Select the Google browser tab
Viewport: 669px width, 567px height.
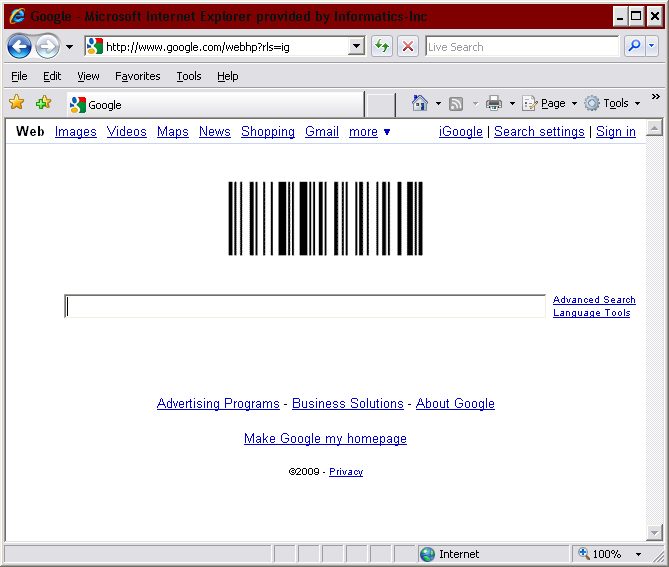215,105
